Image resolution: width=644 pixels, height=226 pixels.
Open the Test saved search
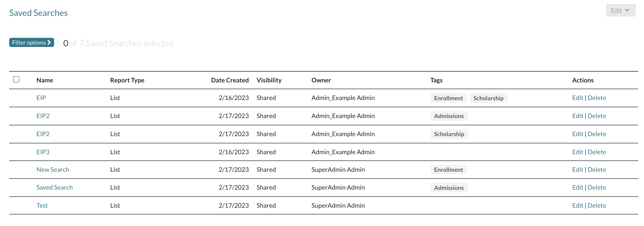[42, 205]
